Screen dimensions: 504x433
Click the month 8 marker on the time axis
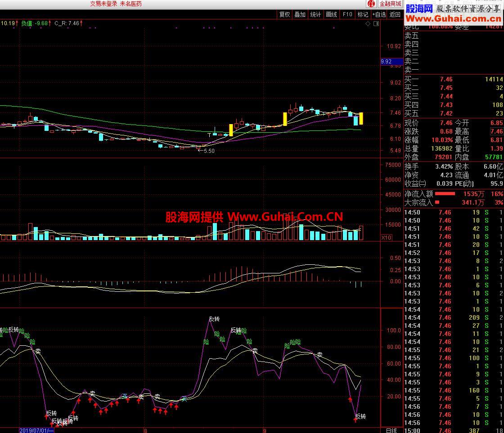[x=145, y=431]
